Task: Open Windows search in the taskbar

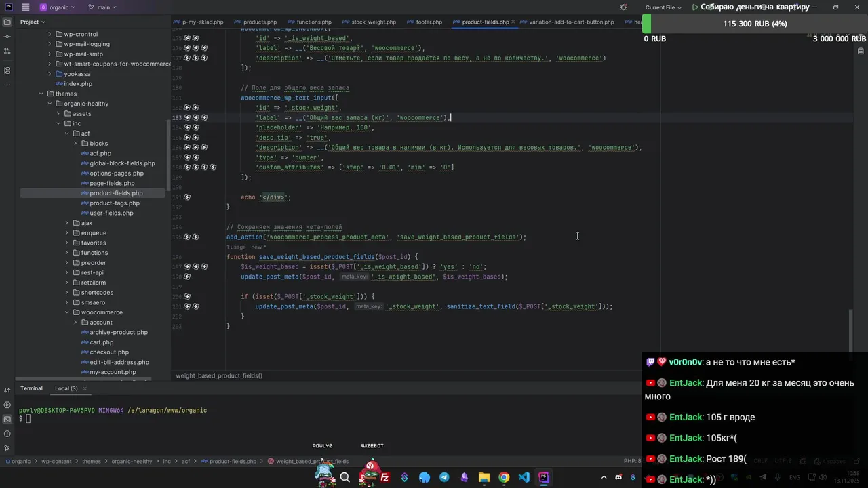Action: point(344,478)
